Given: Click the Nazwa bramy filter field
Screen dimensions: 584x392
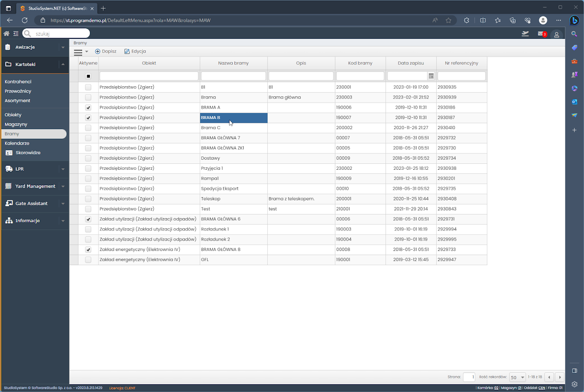Looking at the screenshot, I should point(233,76).
